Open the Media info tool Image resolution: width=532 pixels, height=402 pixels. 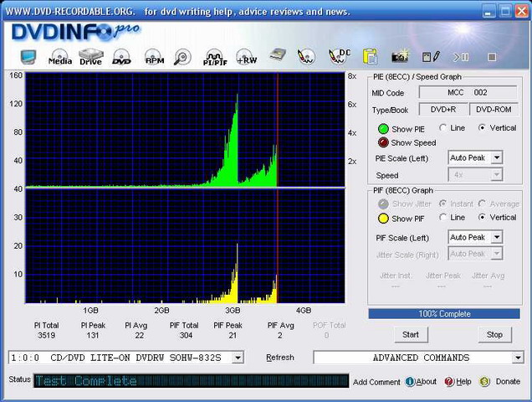point(60,57)
